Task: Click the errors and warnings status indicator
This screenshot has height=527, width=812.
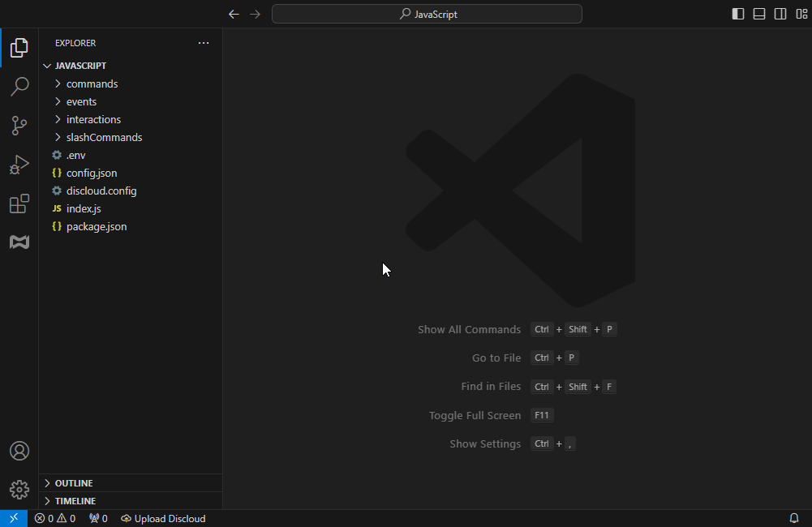Action: point(55,519)
